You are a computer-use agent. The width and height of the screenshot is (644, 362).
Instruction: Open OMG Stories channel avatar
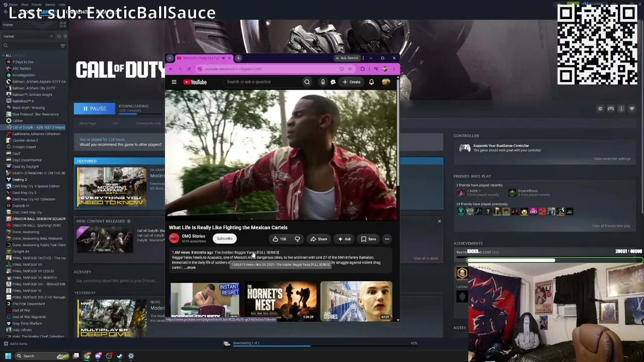click(x=174, y=238)
